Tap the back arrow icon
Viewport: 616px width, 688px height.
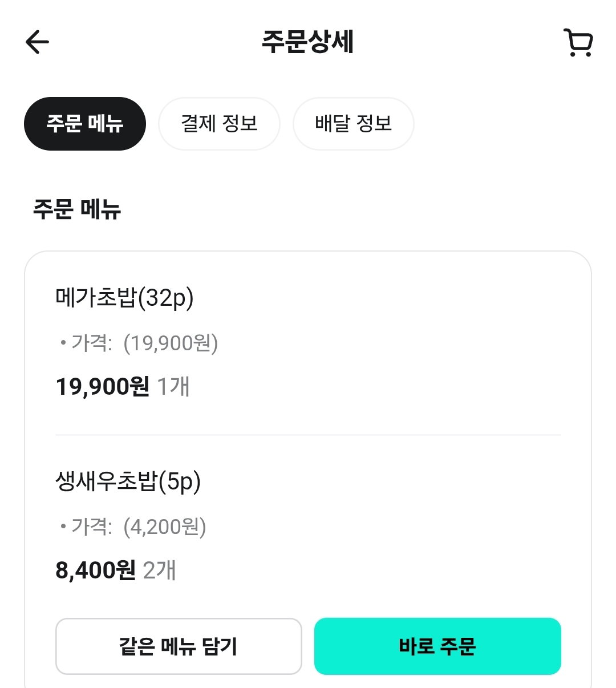[38, 42]
